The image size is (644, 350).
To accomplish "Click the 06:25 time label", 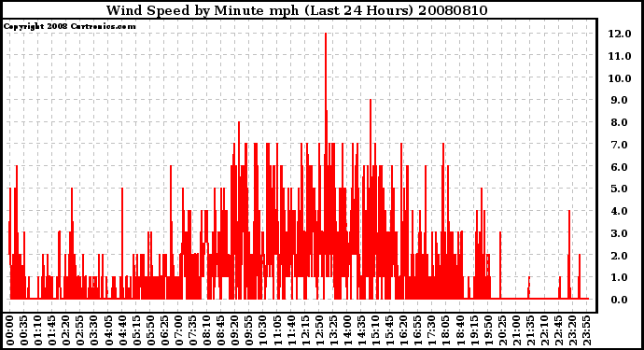I will [164, 330].
